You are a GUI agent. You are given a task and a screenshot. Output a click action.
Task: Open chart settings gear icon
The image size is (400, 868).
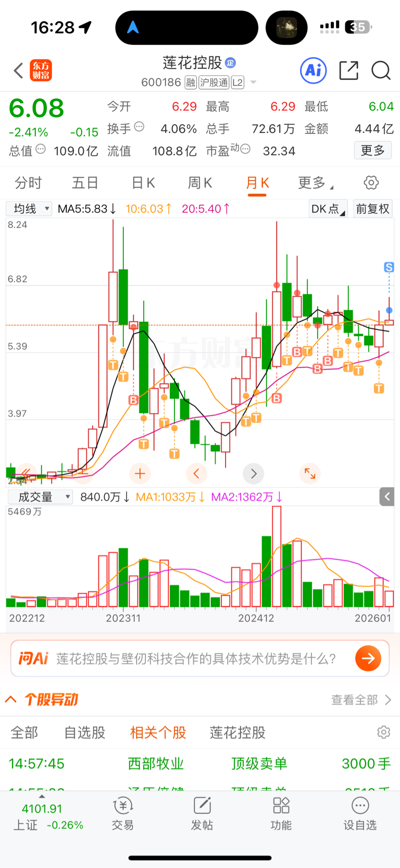(371, 183)
